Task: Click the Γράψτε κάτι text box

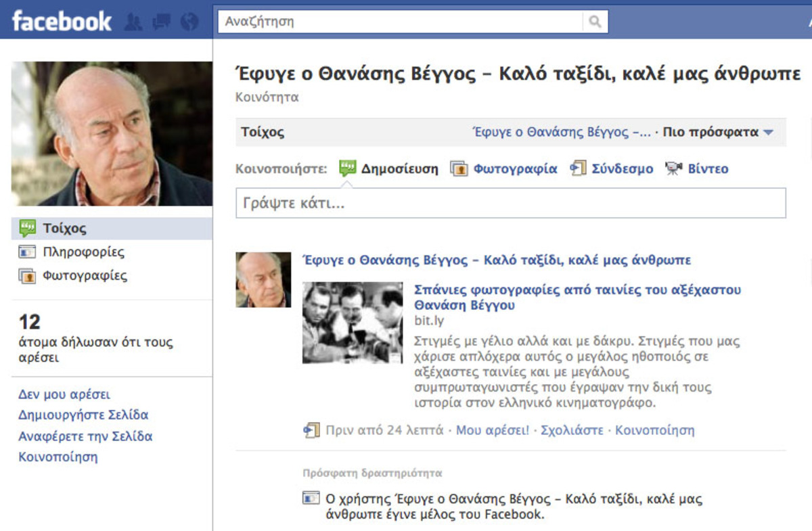Action: [511, 203]
